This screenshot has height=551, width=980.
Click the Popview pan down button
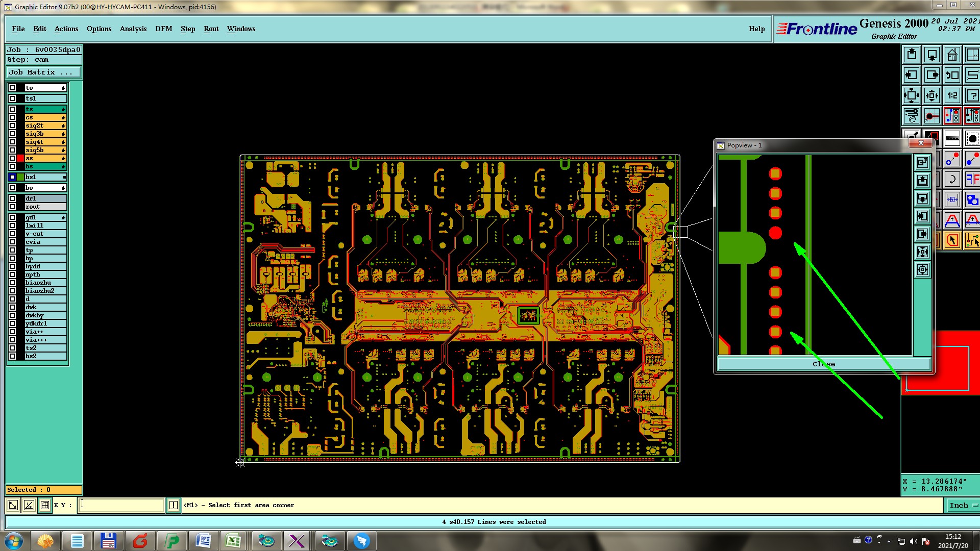click(x=922, y=198)
